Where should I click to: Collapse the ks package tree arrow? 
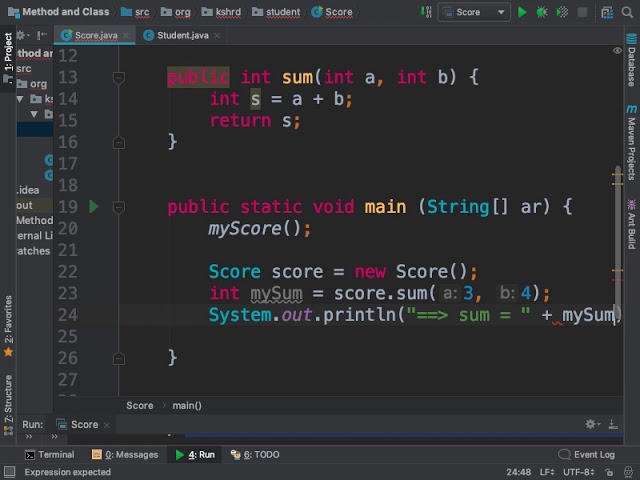pos(20,99)
